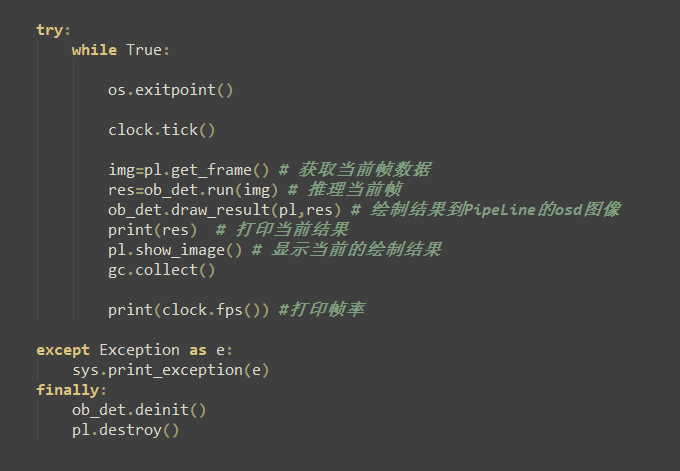The height and width of the screenshot is (471, 680).
Task: Click the img=pl.get_frame() assignment
Action: [x=189, y=170]
